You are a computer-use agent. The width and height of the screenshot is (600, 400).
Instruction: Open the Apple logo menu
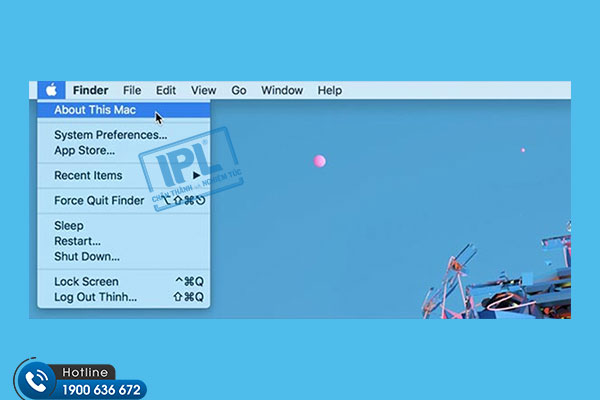coord(52,90)
